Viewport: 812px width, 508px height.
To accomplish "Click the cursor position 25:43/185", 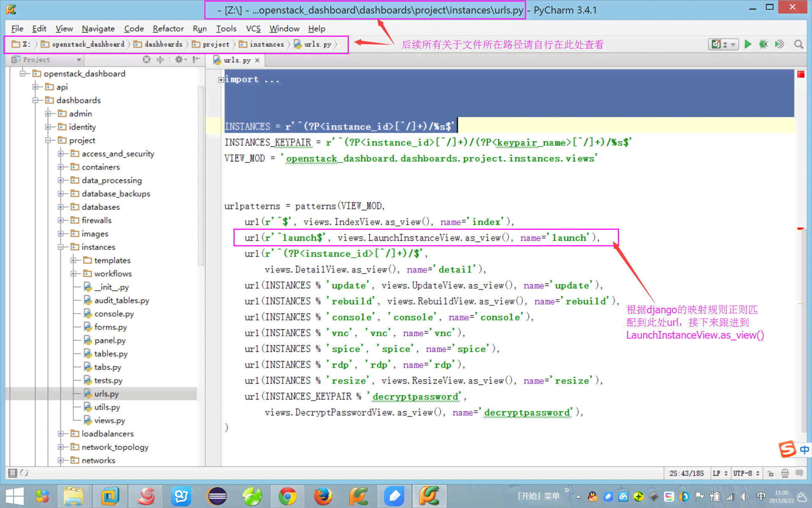I will (x=686, y=473).
